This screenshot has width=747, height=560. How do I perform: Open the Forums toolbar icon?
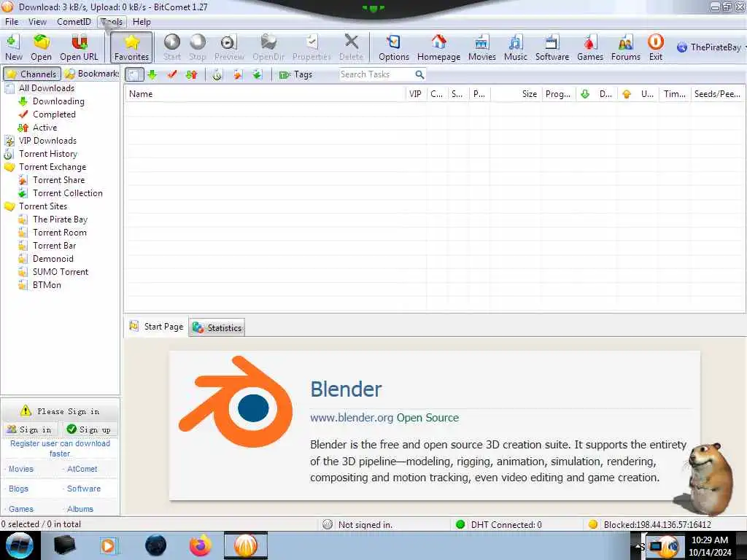(625, 47)
